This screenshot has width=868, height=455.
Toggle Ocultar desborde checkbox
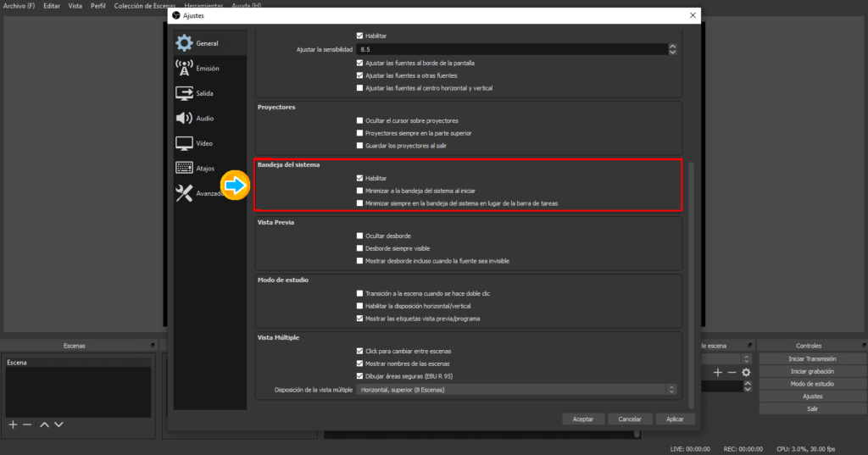(360, 236)
